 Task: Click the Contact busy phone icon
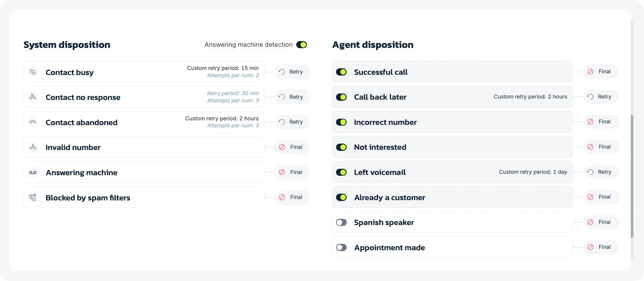pos(33,72)
